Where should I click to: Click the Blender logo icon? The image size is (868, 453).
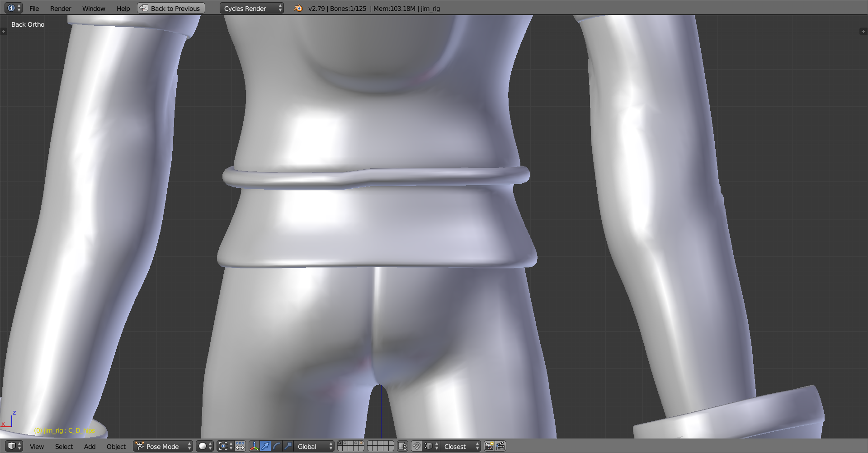pyautogui.click(x=298, y=8)
